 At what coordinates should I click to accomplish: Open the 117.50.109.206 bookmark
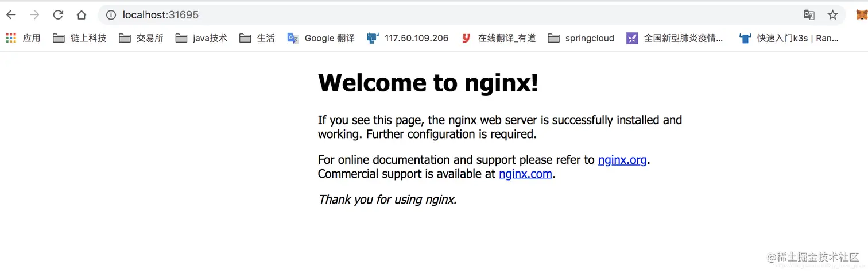click(x=408, y=38)
